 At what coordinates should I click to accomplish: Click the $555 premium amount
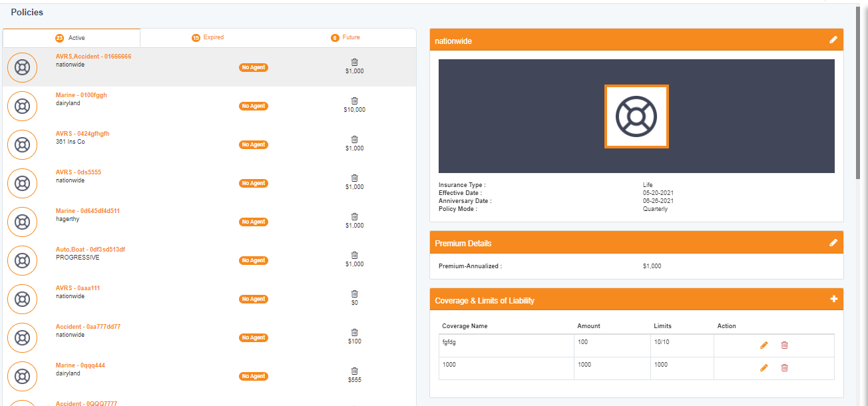tap(354, 380)
